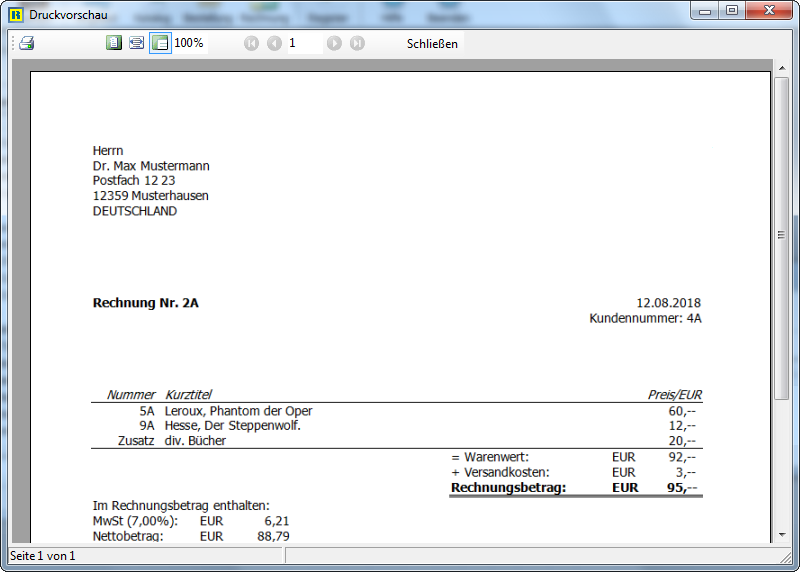Screen dimensions: 800x572
Task: Click the printer icon to print
Action: 27,43
